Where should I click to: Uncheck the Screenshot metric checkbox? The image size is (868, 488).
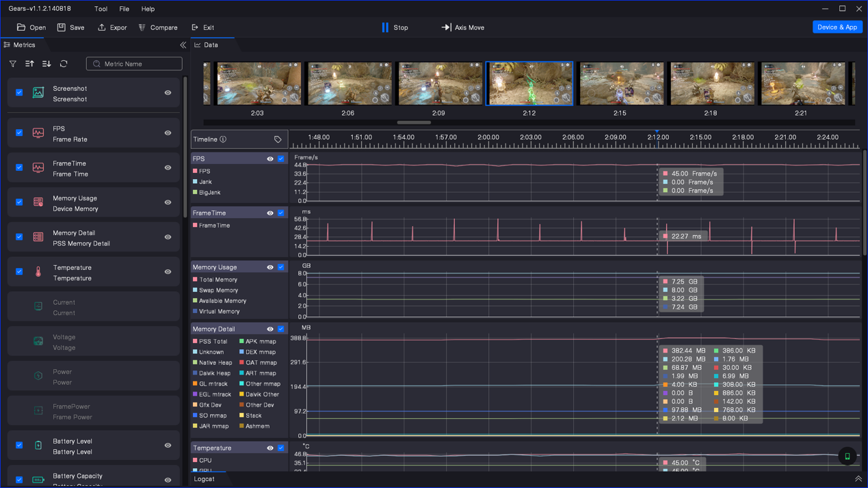click(x=19, y=93)
